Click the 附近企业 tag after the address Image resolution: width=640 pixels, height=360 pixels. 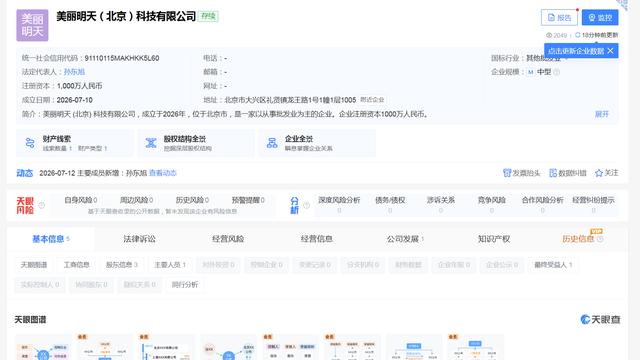[x=372, y=100]
